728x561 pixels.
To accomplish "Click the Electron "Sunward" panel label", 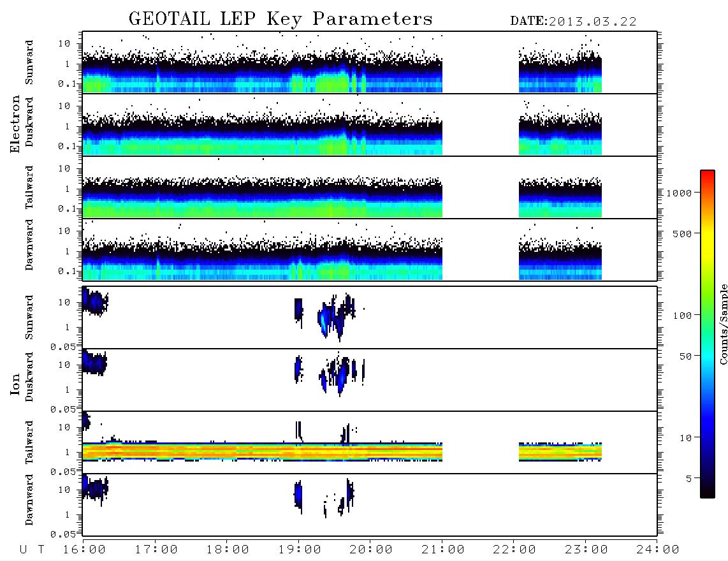I will pyautogui.click(x=29, y=62).
